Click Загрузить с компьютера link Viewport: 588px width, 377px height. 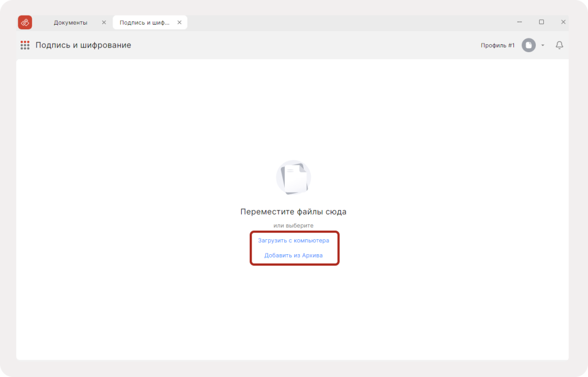pyautogui.click(x=293, y=240)
